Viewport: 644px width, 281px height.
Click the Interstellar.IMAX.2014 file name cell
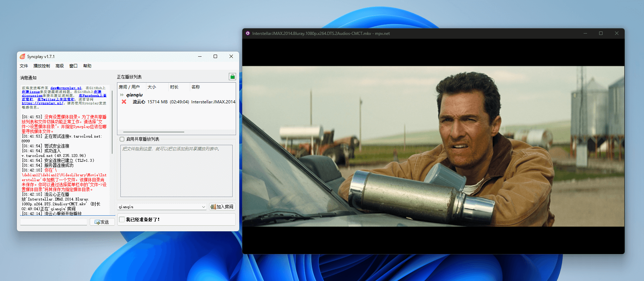tap(213, 102)
